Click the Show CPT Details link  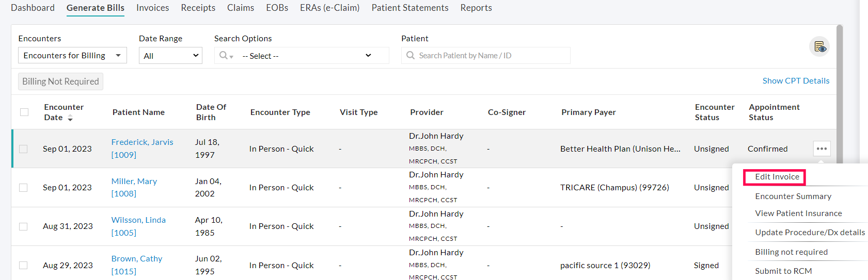796,81
